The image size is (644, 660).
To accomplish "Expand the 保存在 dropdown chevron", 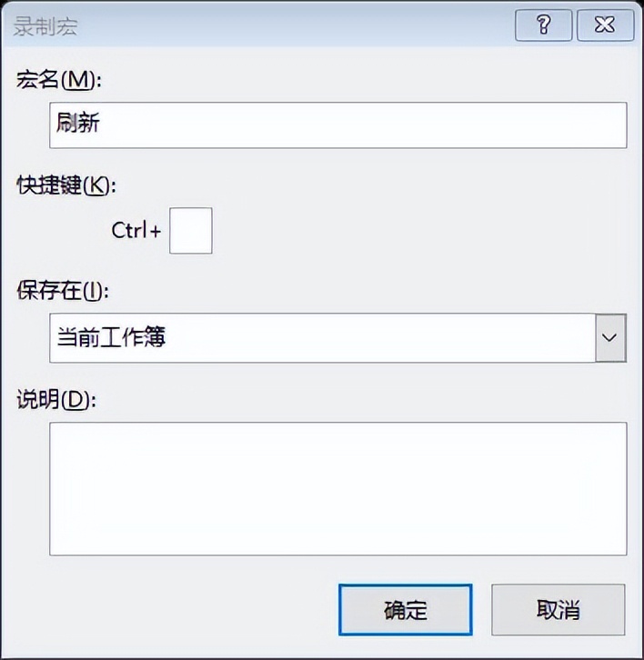I will [x=610, y=337].
